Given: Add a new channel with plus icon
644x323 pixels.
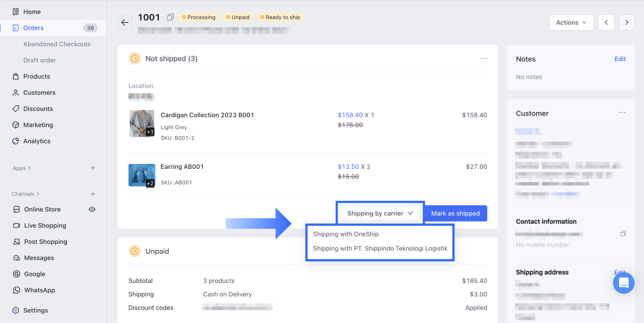Looking at the screenshot, I should click(93, 194).
